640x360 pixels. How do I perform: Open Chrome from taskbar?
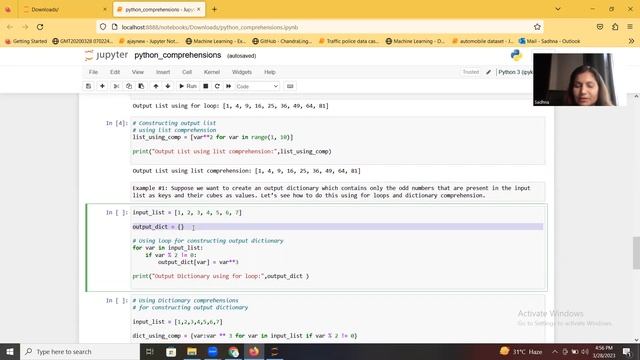tap(233, 351)
